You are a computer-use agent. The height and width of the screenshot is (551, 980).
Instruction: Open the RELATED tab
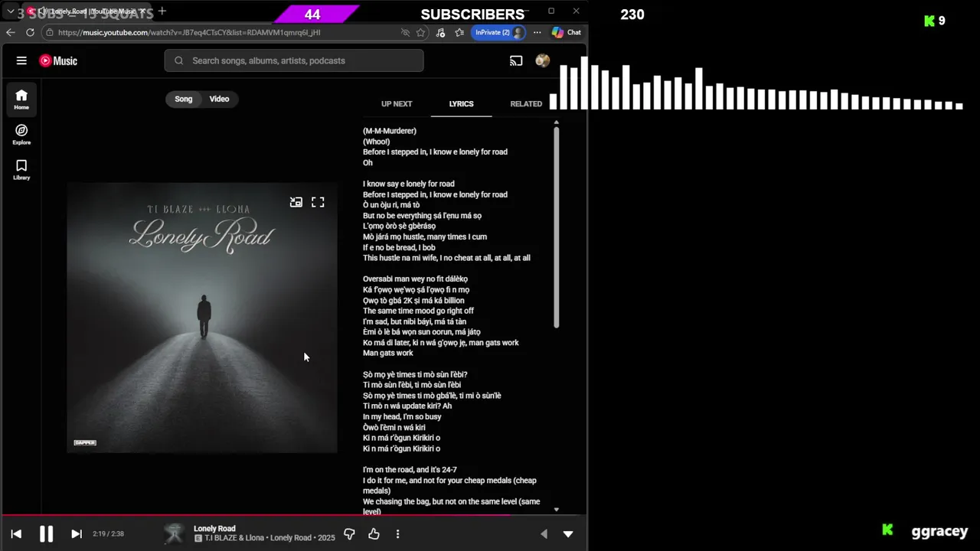pos(526,103)
